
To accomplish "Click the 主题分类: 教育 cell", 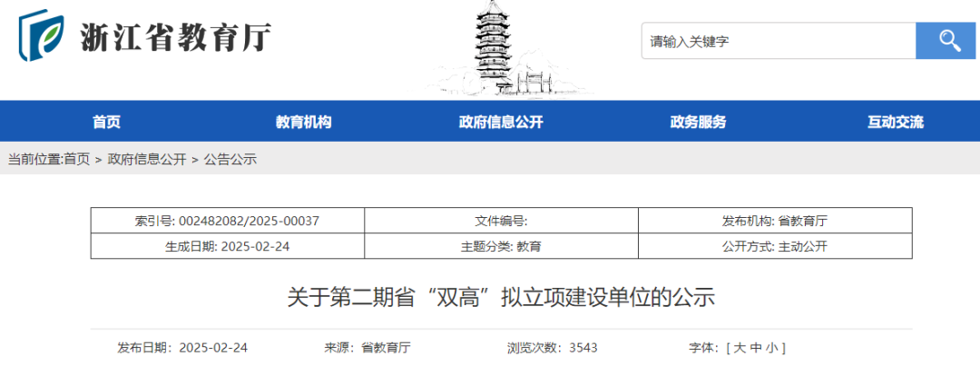I will pyautogui.click(x=501, y=246).
